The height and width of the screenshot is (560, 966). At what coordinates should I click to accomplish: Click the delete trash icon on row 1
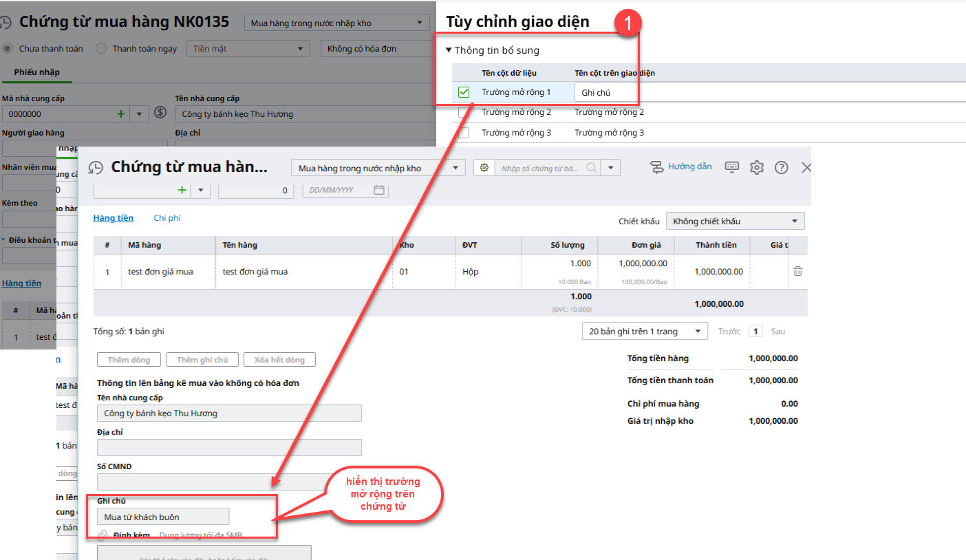797,271
